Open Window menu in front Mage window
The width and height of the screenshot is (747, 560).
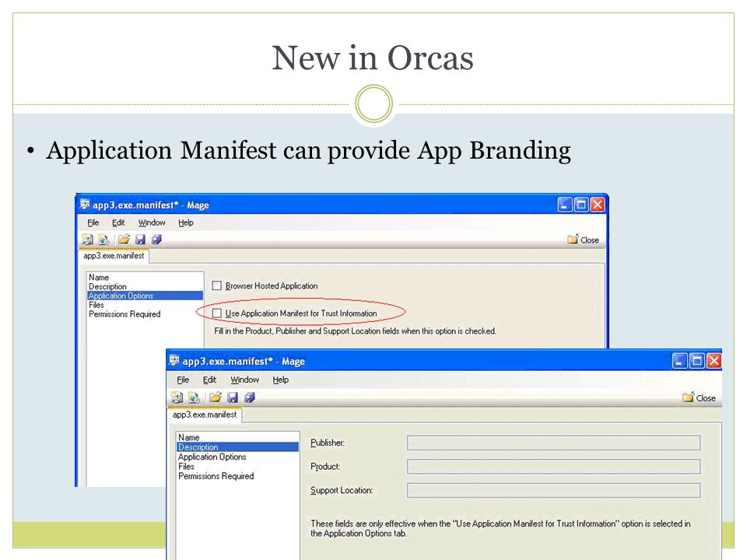245,380
